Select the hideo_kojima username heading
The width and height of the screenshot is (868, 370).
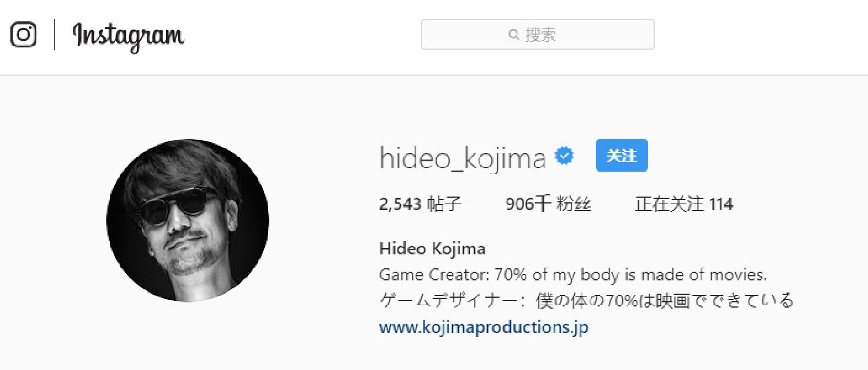462,158
